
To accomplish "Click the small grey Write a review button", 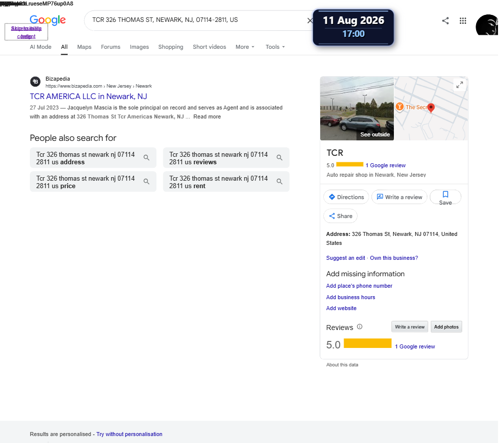I will pyautogui.click(x=410, y=327).
